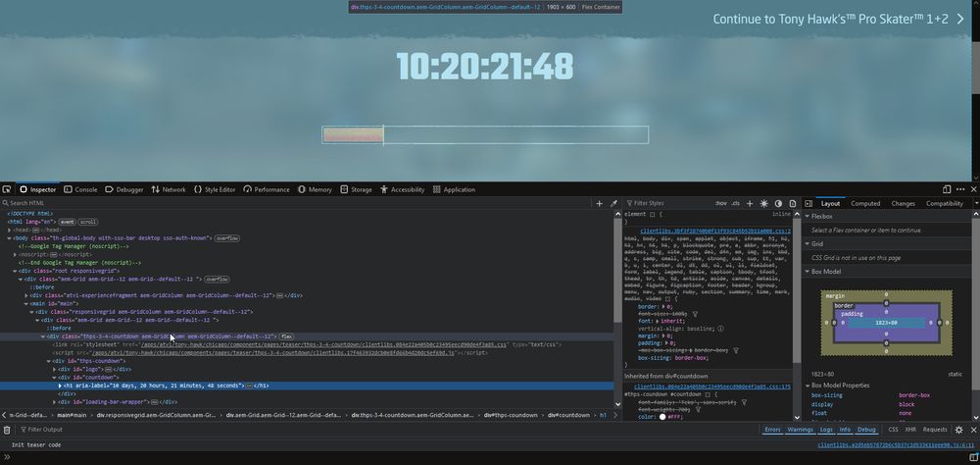
Task: Click the scroll badge on html
Action: (x=88, y=222)
